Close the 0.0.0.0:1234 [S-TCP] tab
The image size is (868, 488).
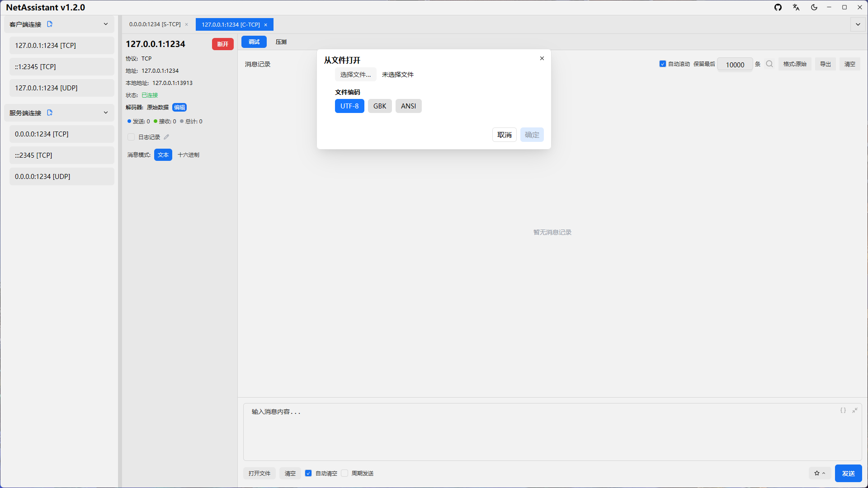186,25
